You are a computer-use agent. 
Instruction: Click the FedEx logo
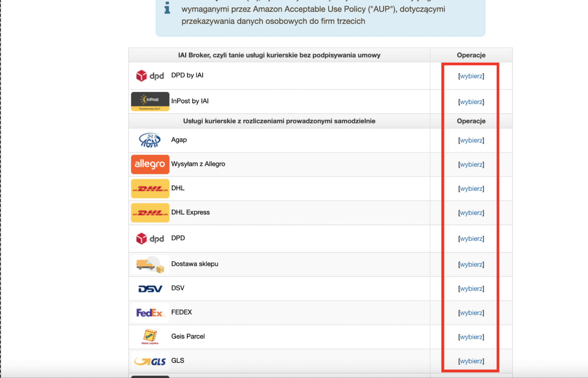pos(150,313)
